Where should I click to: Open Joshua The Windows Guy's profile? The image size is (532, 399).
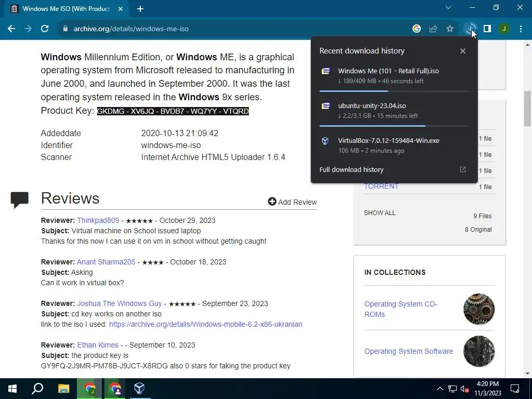point(119,303)
